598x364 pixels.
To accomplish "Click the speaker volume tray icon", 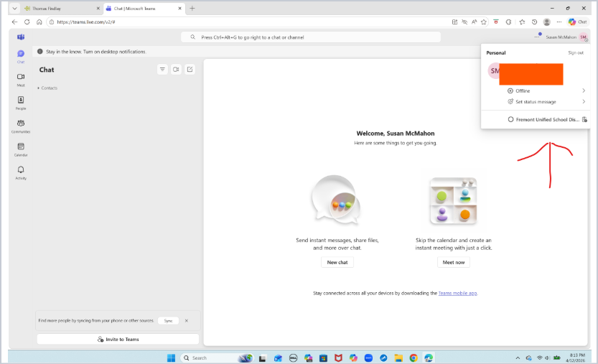I will click(547, 358).
